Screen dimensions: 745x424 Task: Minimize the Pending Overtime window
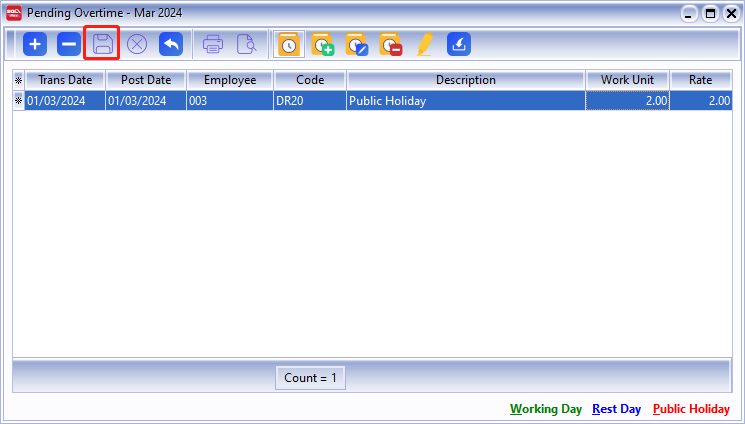[688, 14]
